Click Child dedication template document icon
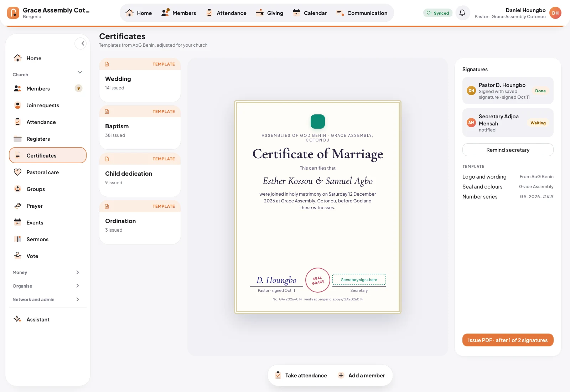This screenshot has width=570, height=392. point(107,159)
